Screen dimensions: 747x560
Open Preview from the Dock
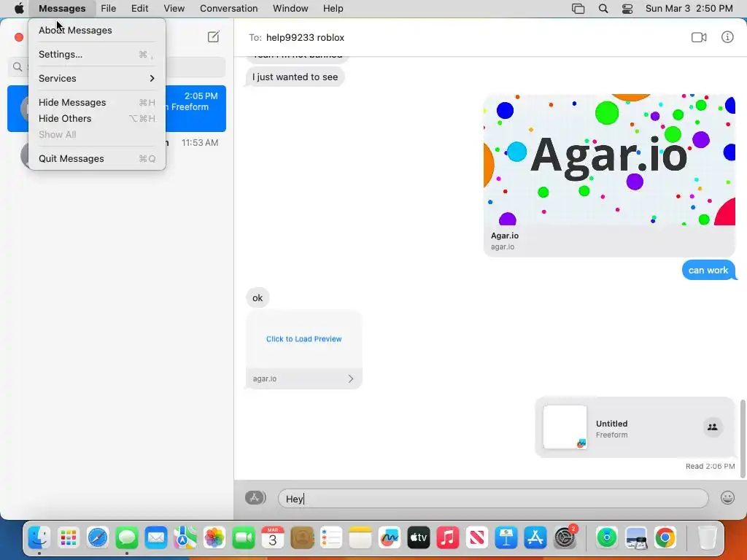636,538
